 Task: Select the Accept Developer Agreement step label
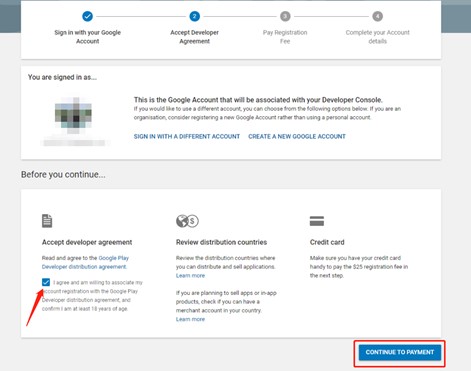195,37
